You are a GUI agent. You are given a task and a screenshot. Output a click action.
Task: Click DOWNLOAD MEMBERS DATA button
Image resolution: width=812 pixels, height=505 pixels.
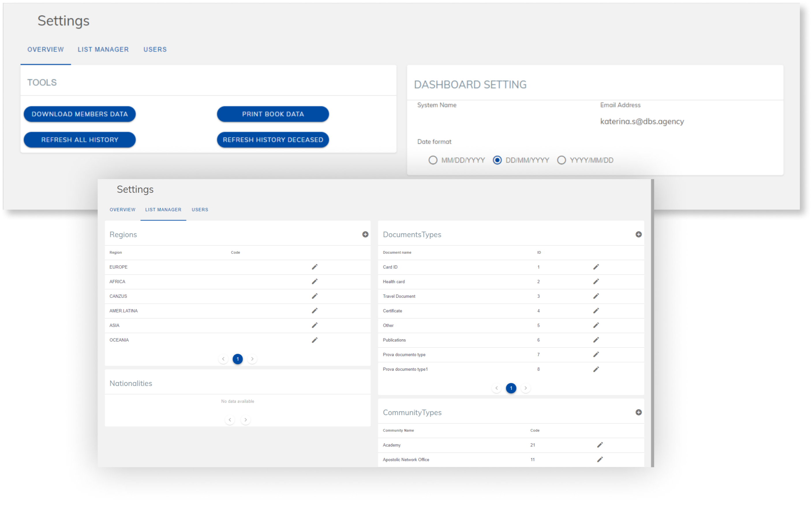80,114
